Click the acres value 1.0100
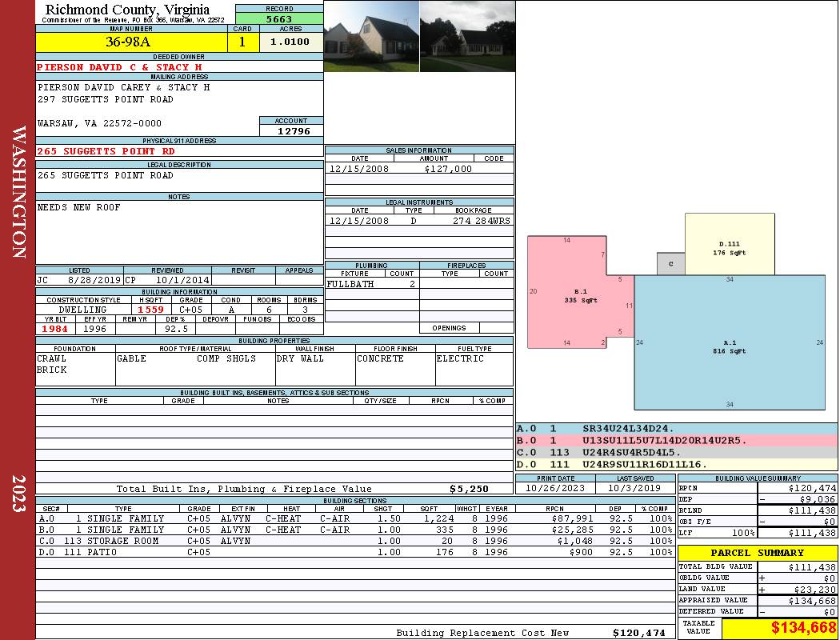840x640 pixels. click(x=290, y=42)
